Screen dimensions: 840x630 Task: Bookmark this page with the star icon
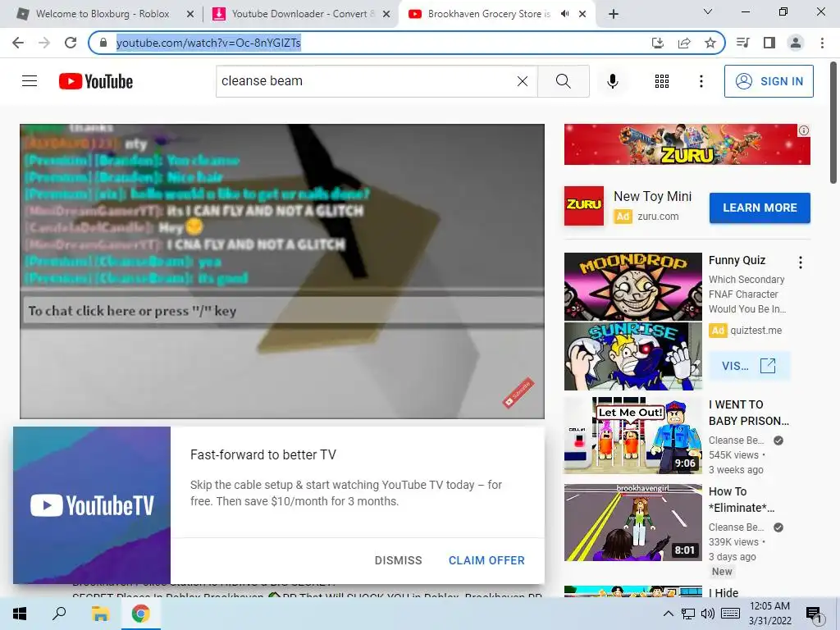pyautogui.click(x=710, y=43)
